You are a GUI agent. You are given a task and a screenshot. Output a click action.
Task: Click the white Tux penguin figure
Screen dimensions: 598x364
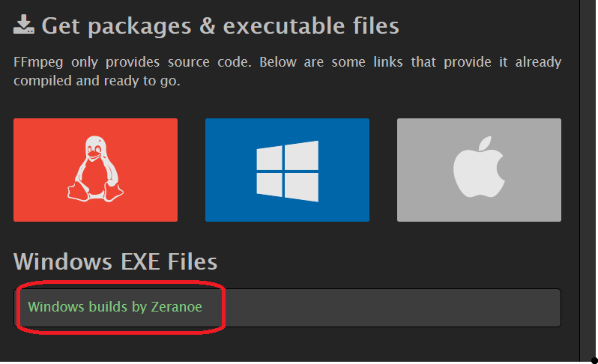tap(95, 169)
